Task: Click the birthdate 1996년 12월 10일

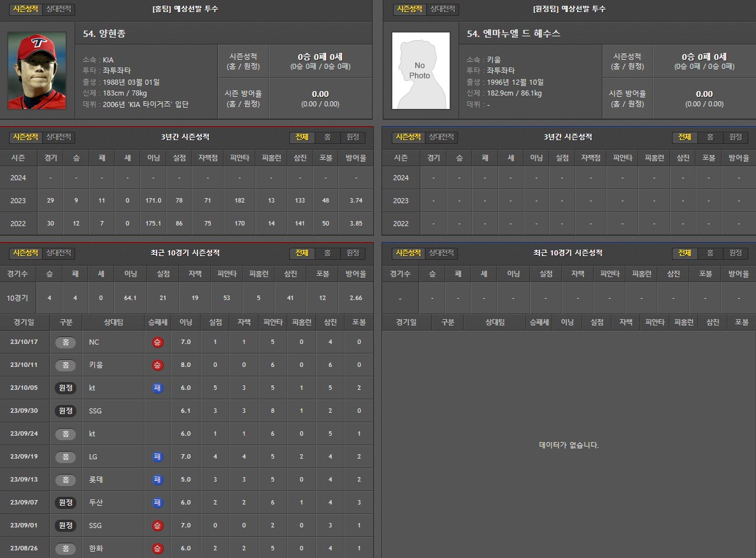Action: click(515, 82)
